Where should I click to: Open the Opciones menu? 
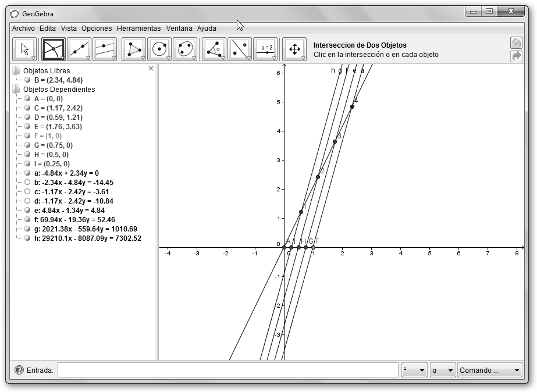click(97, 28)
